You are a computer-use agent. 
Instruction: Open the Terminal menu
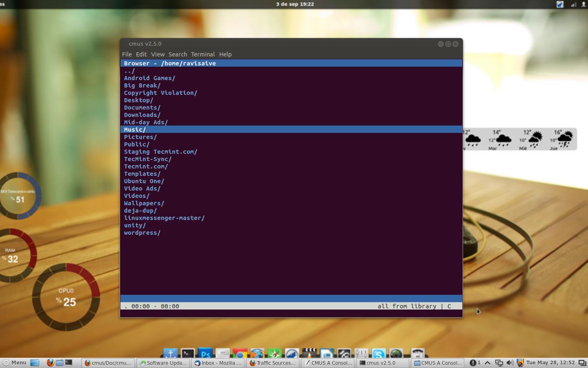click(x=203, y=54)
